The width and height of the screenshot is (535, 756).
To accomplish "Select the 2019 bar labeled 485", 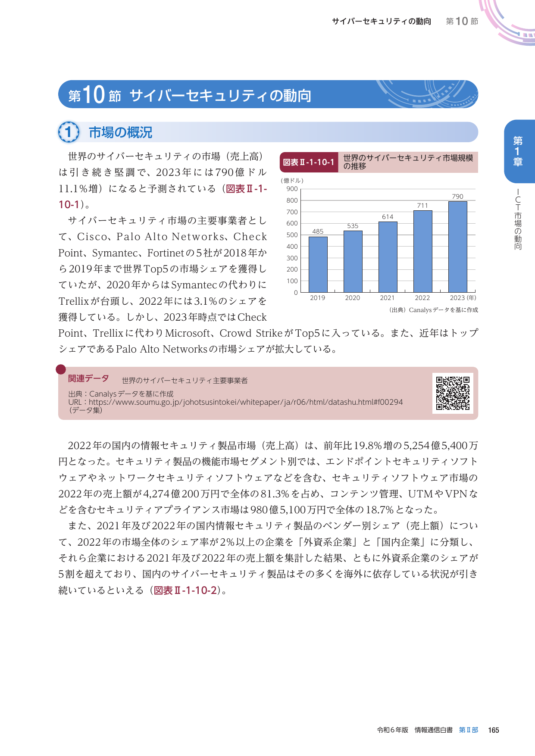I will point(318,264).
